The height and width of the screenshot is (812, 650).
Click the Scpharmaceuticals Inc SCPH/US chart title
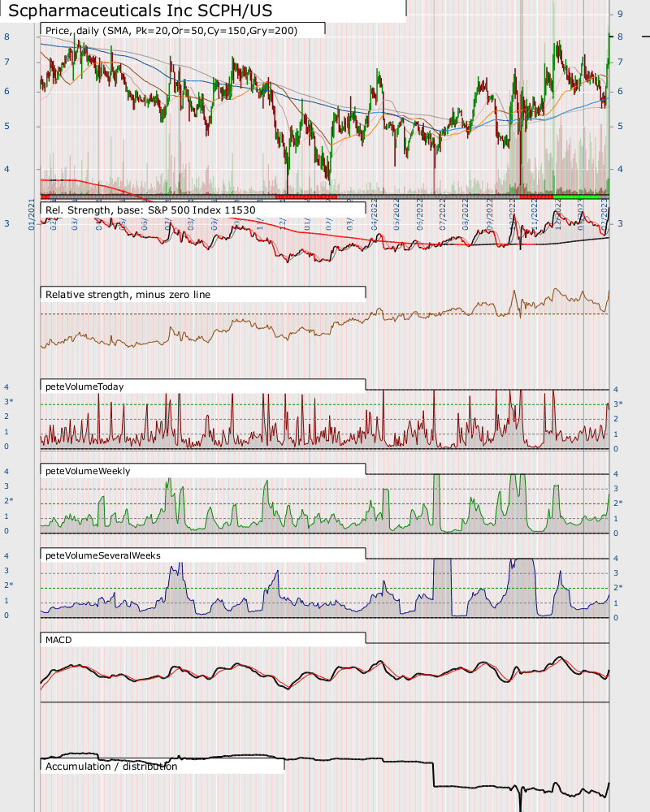[141, 11]
